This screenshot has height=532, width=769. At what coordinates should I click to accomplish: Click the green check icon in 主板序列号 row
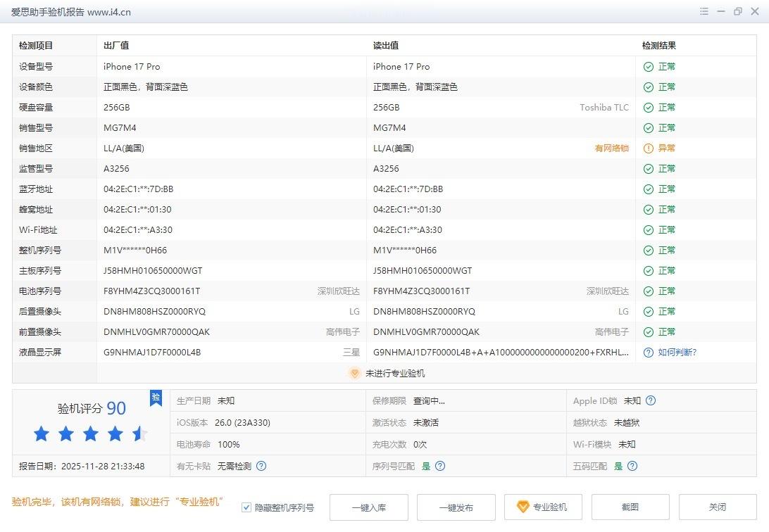pyautogui.click(x=649, y=271)
